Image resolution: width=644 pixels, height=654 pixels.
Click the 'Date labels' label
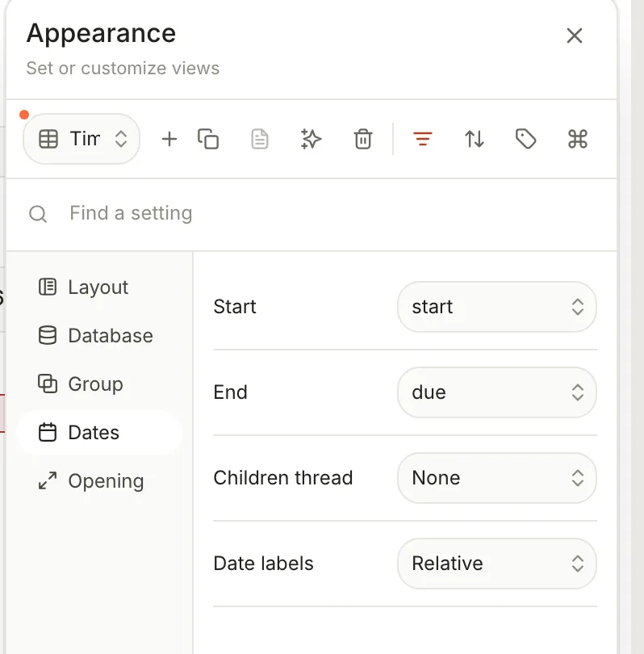coord(263,564)
